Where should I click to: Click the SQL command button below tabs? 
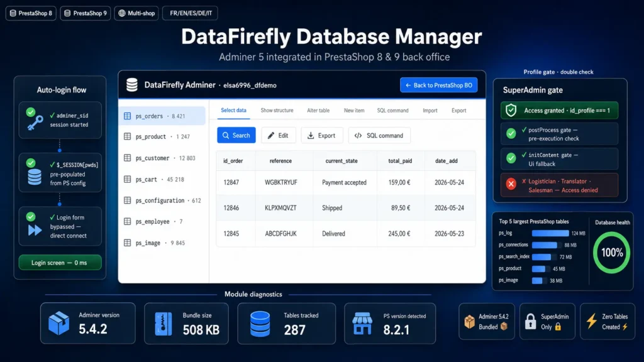click(x=379, y=136)
